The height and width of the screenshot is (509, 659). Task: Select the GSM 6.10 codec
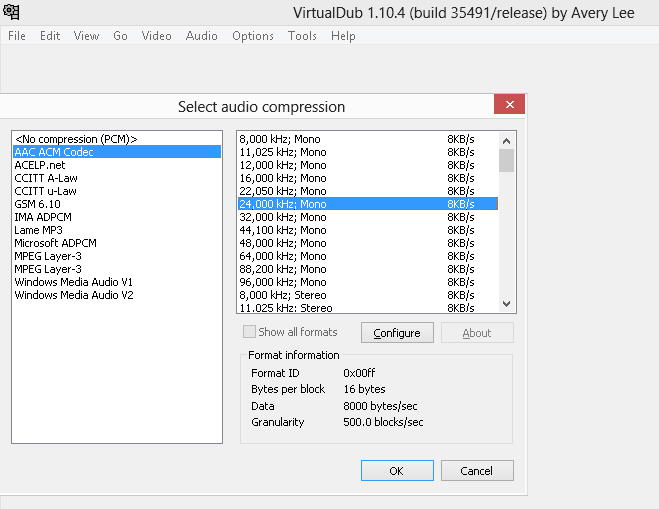point(38,204)
